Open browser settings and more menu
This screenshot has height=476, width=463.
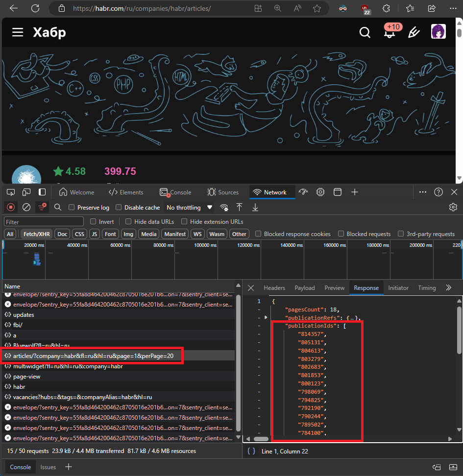click(x=453, y=8)
